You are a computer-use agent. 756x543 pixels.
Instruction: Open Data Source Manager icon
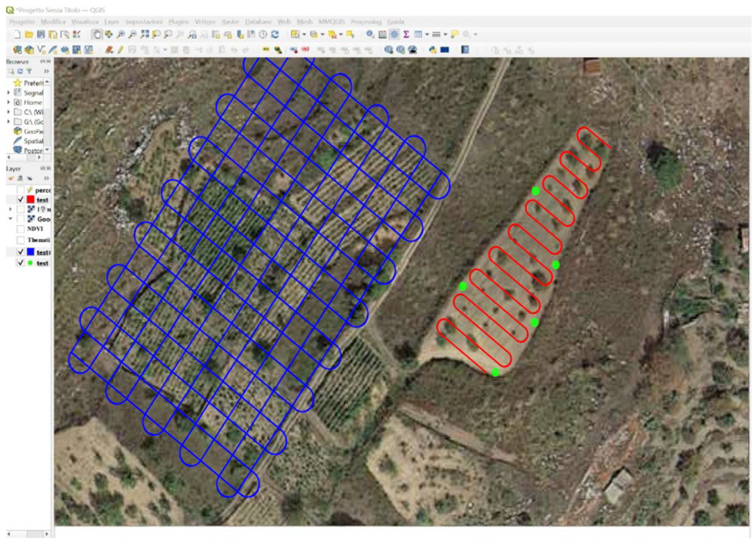click(x=17, y=50)
